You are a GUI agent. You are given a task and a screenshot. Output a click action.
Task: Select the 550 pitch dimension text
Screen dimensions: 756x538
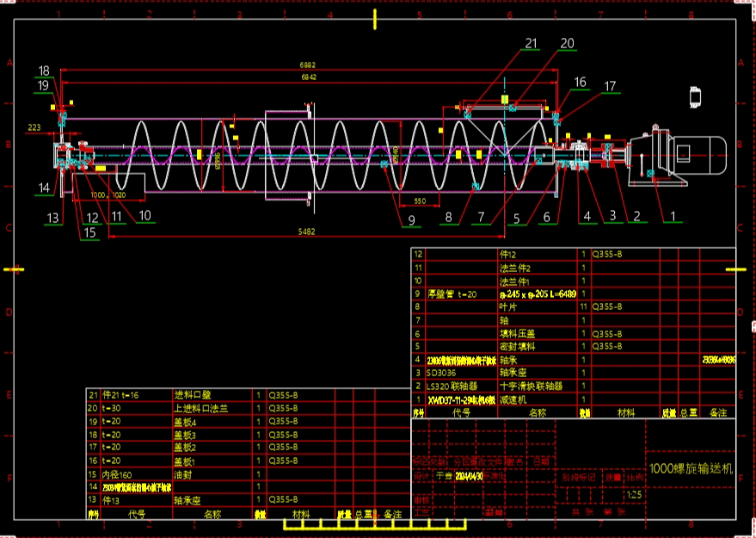pyautogui.click(x=420, y=201)
